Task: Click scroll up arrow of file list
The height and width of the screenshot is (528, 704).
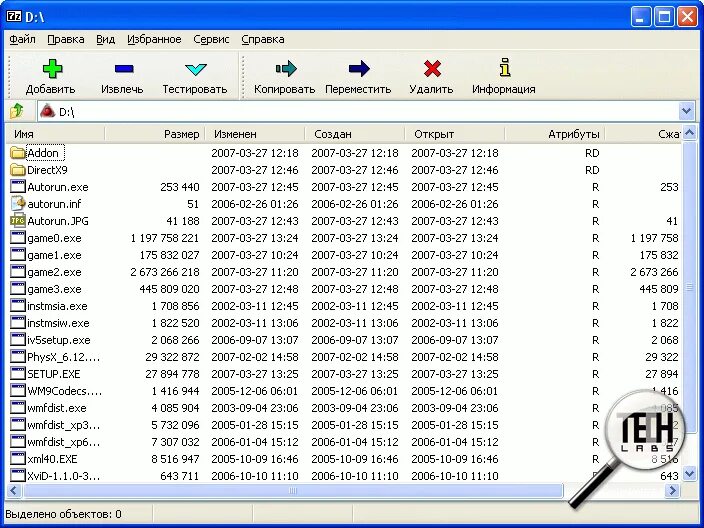Action: click(x=690, y=133)
